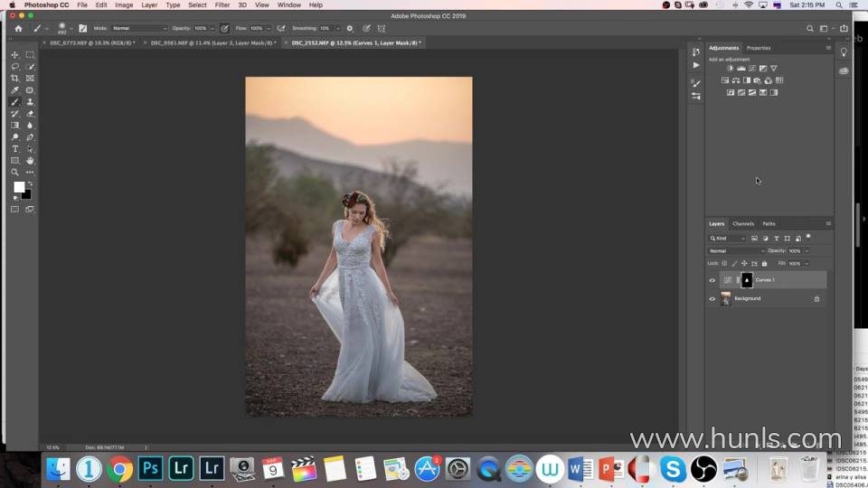Toggle lock image pixels
This screenshot has width=868, height=488.
(x=734, y=263)
